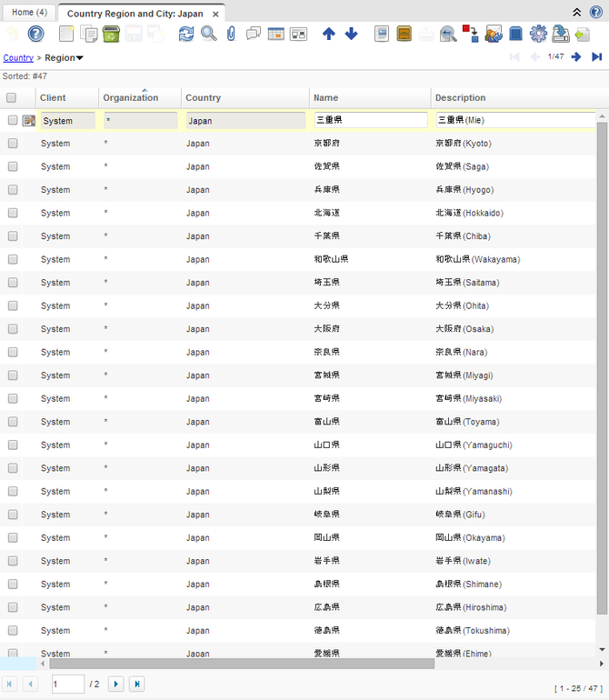This screenshot has height=700, width=609.
Task: Click the horizontal scrollbar thumb
Action: point(242,664)
